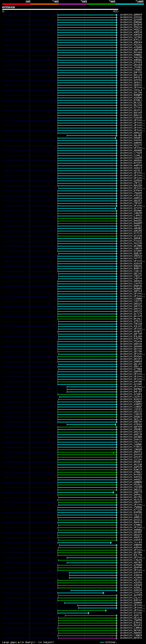Select the UniRef100_B7FNY4 label
Image resolution: width=146 pixels, height=644 pixels.
131,191
